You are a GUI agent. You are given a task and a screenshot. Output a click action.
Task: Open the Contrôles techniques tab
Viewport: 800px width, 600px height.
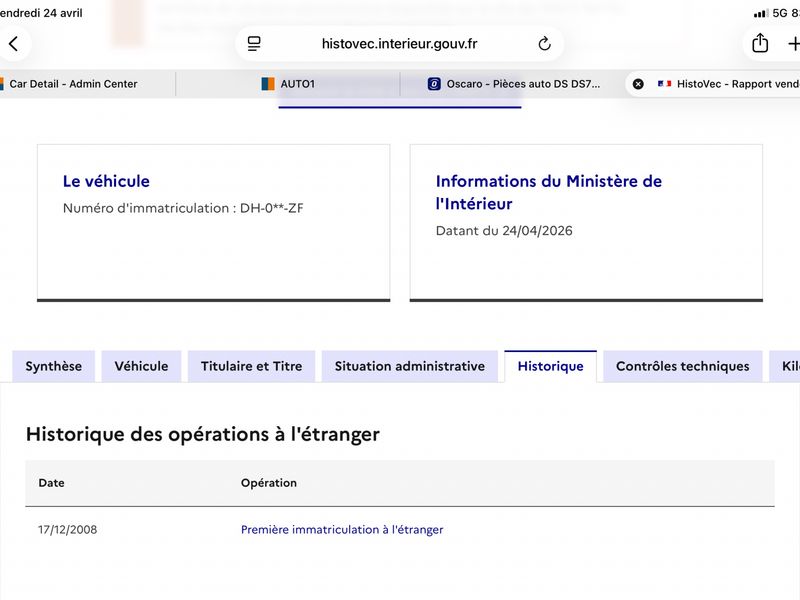[x=683, y=366]
